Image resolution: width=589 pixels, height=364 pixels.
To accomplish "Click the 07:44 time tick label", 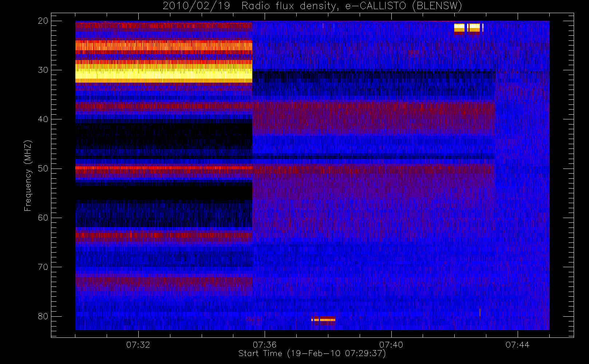I will pos(517,345).
